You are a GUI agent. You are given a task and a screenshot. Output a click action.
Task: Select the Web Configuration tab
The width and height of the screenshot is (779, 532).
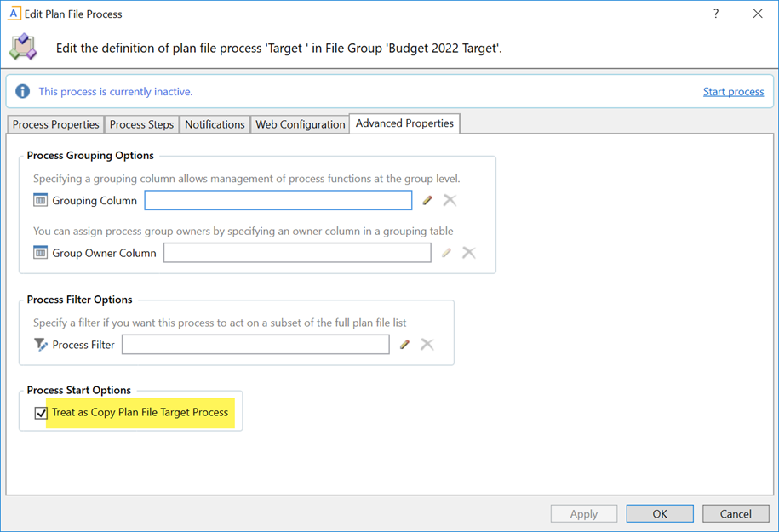pyautogui.click(x=301, y=124)
